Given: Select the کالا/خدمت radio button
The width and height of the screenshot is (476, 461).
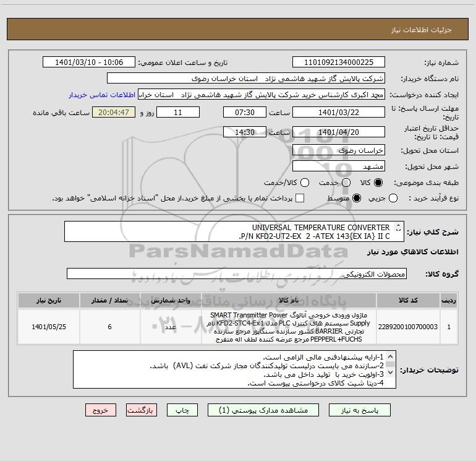Looking at the screenshot, I should [x=305, y=183].
